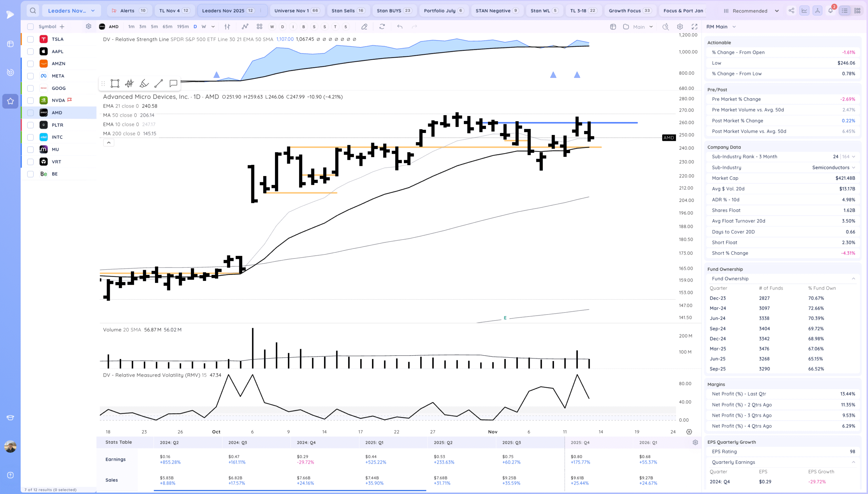Viewport: 868px width, 494px height.
Task: Enter fullscreen chart mode
Action: pos(694,26)
